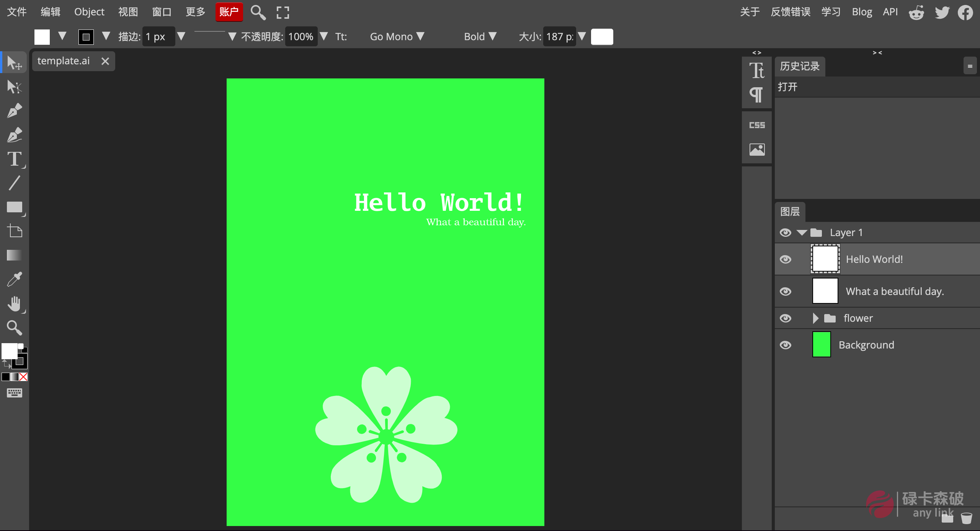The image size is (980, 531).
Task: Select the Pen tool in the toolbar
Action: click(14, 111)
